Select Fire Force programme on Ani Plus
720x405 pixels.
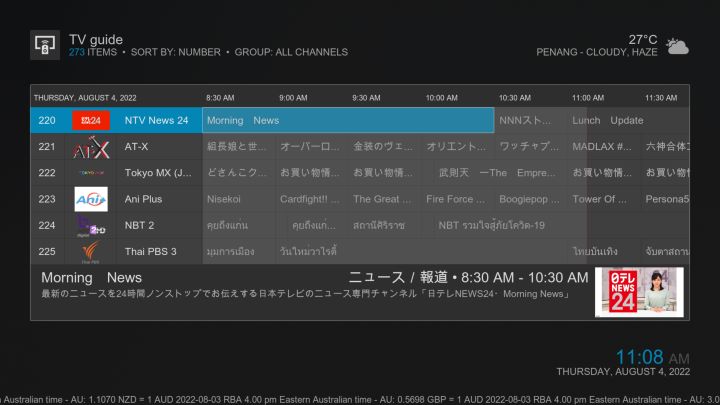456,199
